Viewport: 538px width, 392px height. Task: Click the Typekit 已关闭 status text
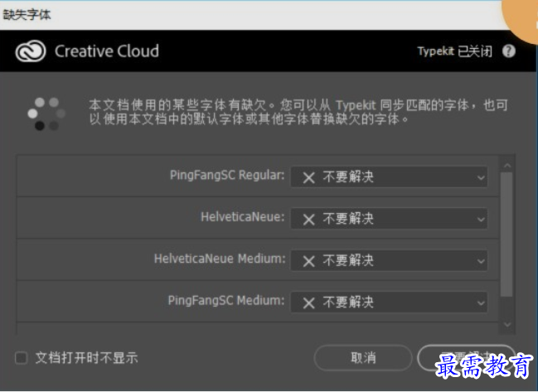[455, 51]
